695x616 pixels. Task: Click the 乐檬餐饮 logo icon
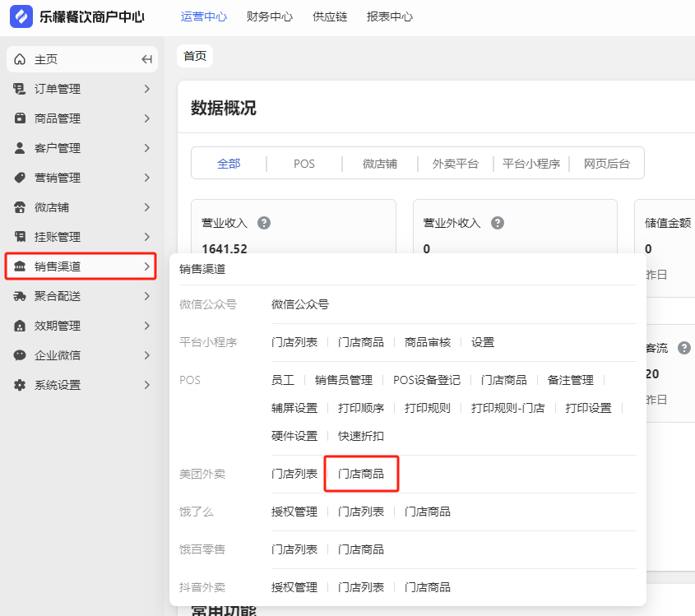(21, 16)
